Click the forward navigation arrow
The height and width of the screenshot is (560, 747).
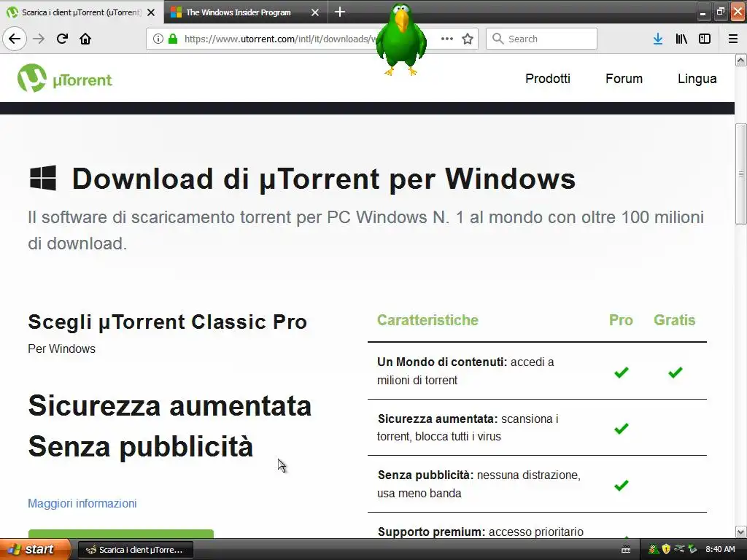pos(39,39)
